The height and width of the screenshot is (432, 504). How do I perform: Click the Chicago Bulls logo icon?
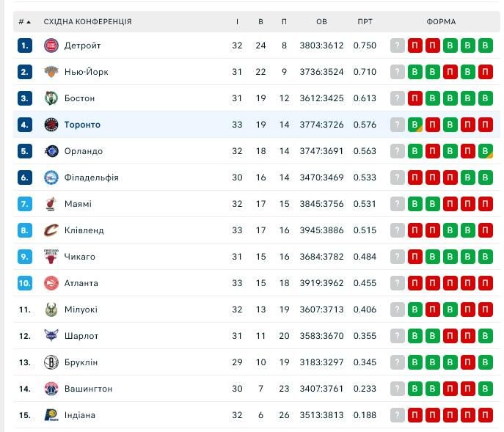click(x=51, y=257)
